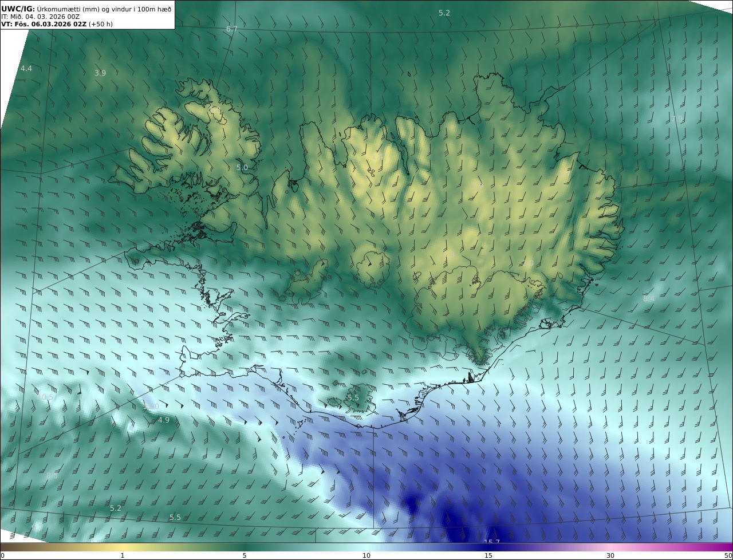Screen dimensions: 733x560
Task: Click the '0' tick on the color scale
Action: (2, 555)
